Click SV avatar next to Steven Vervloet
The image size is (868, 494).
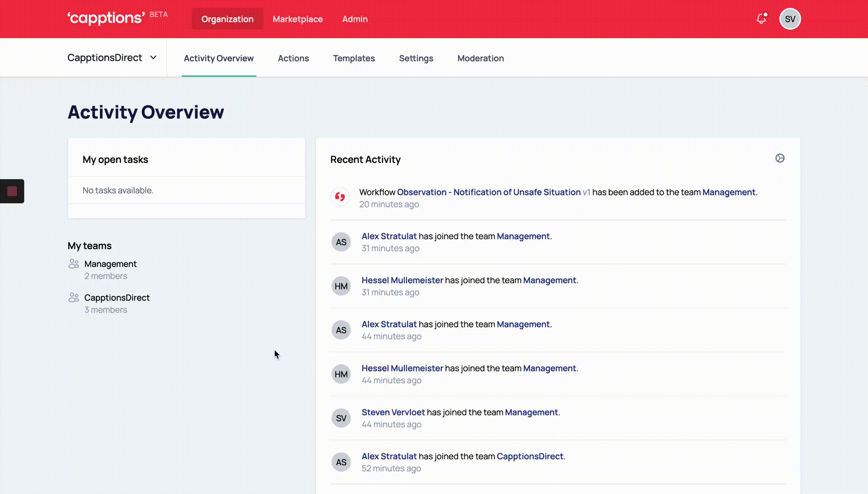click(341, 418)
